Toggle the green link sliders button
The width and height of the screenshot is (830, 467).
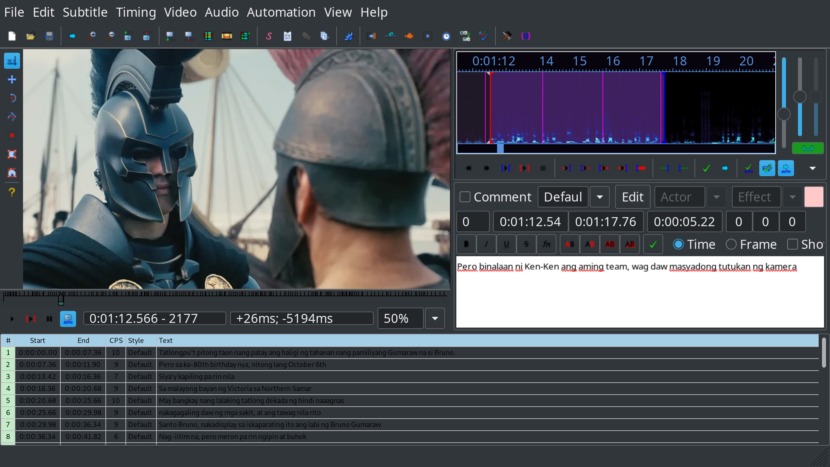808,148
